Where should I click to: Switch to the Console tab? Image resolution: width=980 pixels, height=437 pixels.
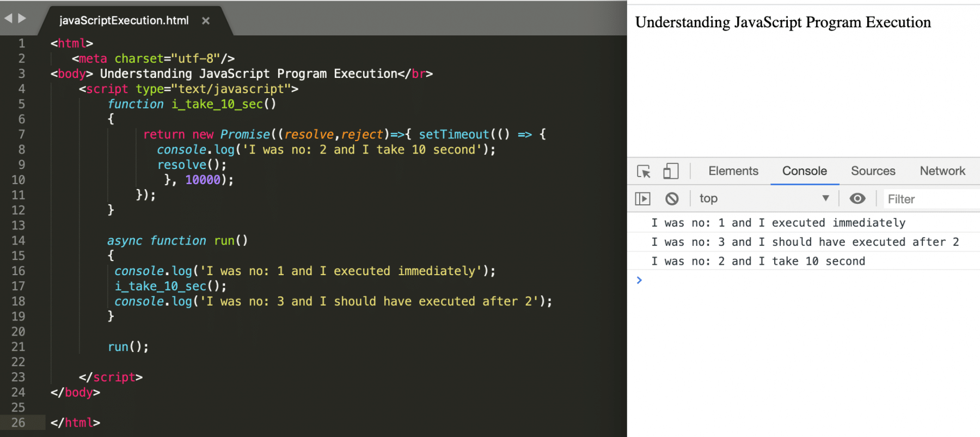click(804, 171)
